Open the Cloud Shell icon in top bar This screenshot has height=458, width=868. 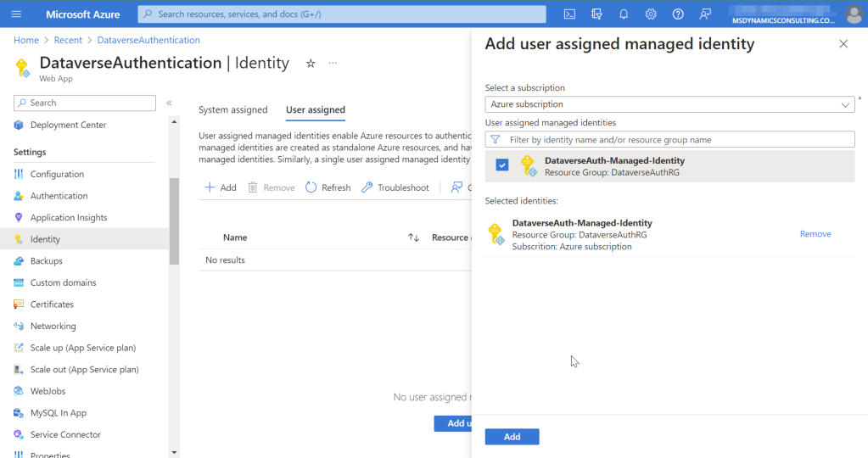[x=569, y=14]
